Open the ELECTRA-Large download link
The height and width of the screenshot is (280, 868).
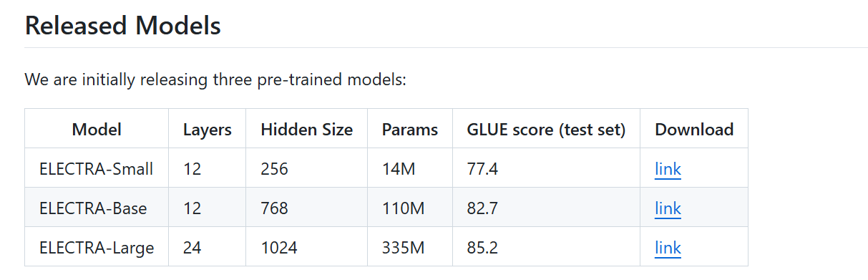click(668, 248)
